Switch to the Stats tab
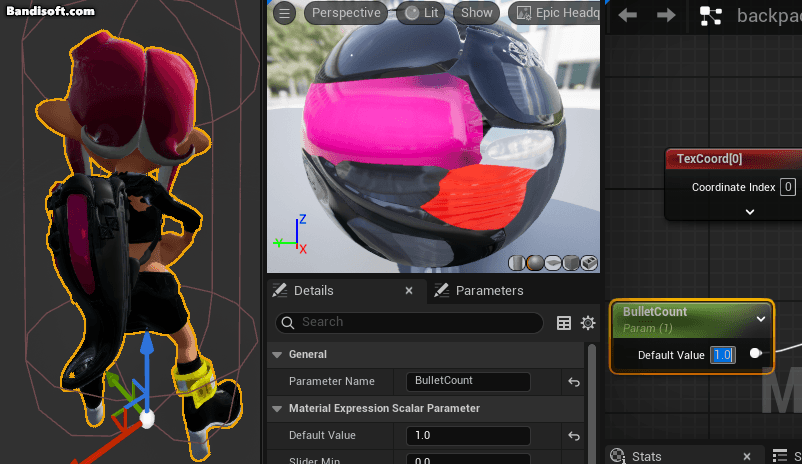 pyautogui.click(x=647, y=456)
